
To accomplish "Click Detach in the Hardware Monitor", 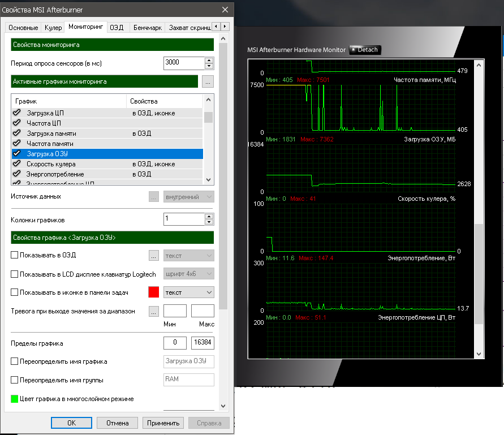I will [365, 50].
